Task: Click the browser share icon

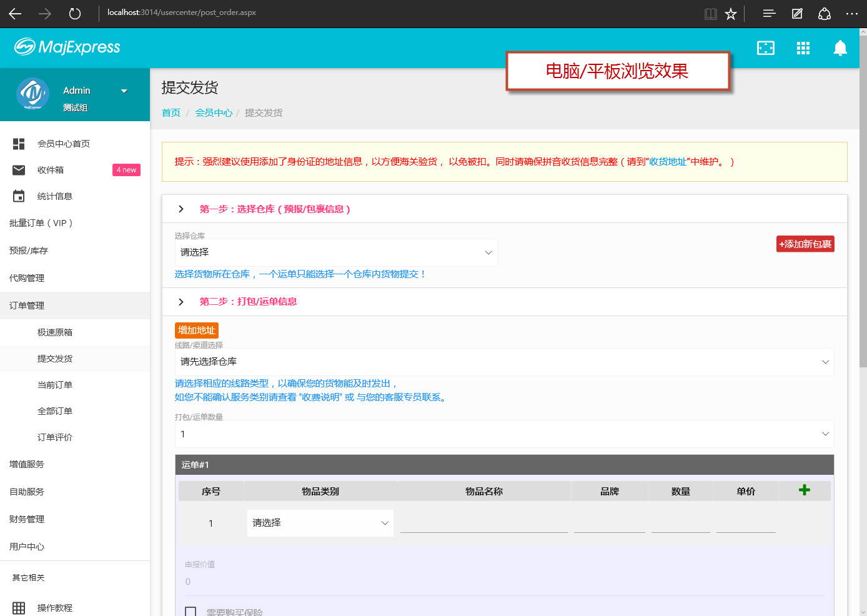Action: (x=825, y=13)
